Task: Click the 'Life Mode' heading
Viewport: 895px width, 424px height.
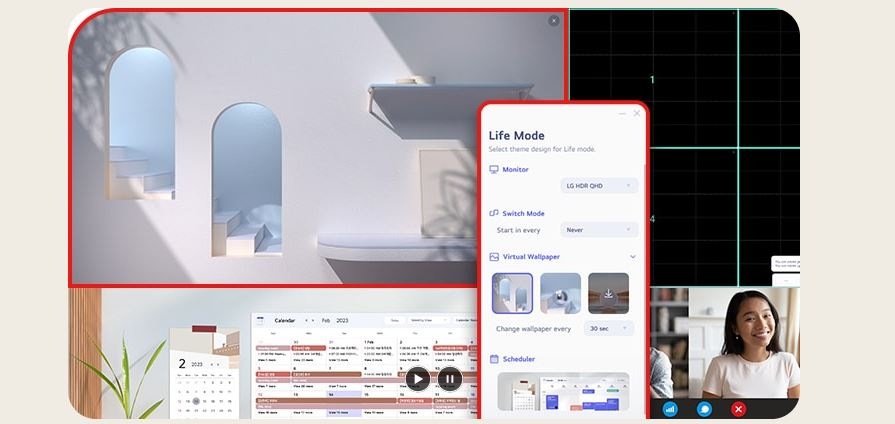Action: (517, 136)
